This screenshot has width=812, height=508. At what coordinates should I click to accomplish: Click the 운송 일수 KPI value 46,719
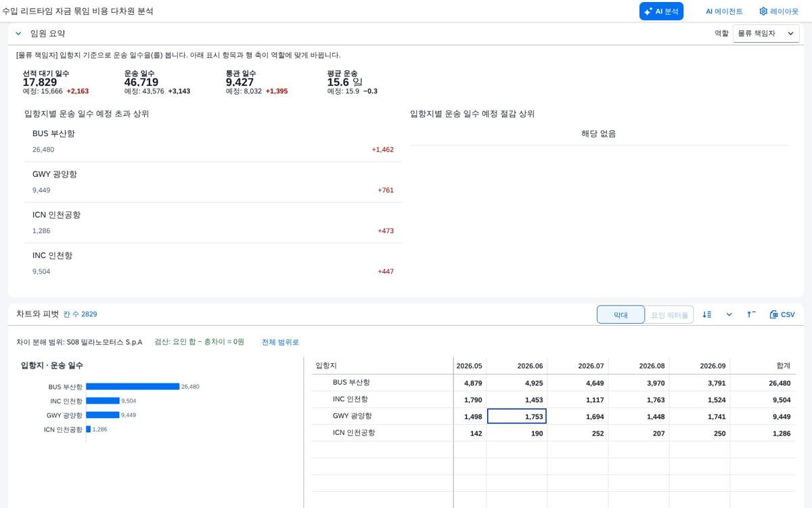141,82
